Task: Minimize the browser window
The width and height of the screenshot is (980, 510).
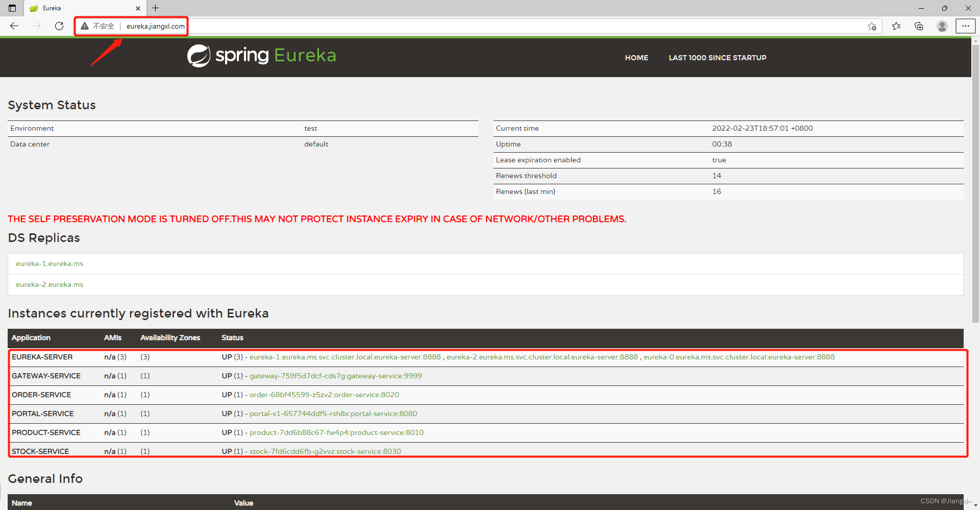Action: [921, 8]
